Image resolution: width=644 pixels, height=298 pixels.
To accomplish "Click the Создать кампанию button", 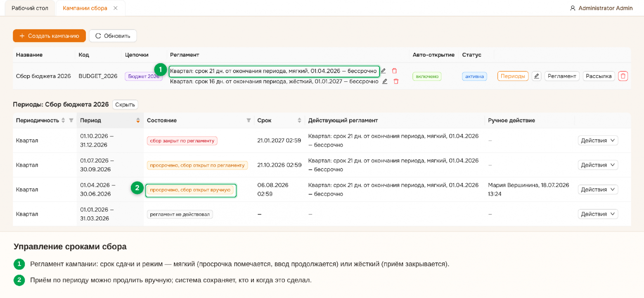I will (x=49, y=36).
